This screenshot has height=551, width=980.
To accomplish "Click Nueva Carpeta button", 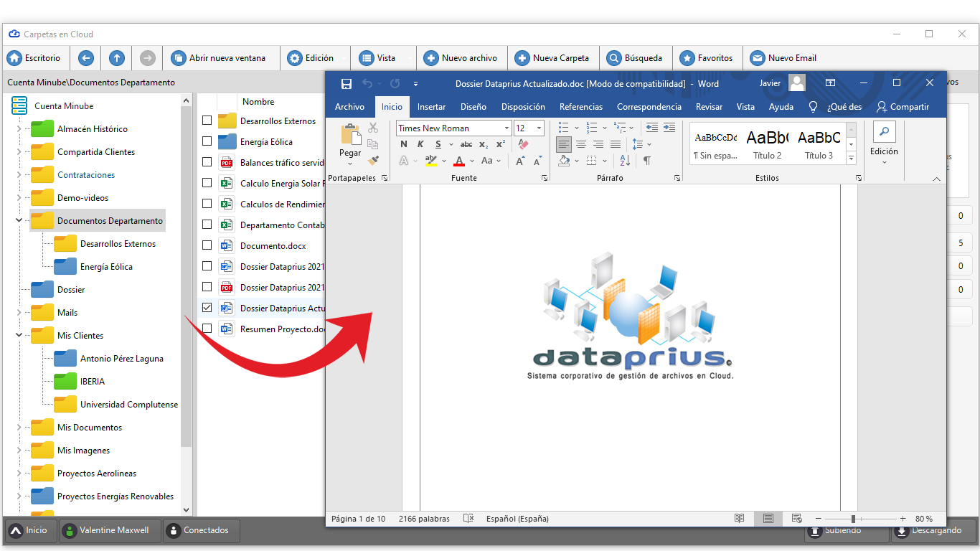I will [552, 58].
